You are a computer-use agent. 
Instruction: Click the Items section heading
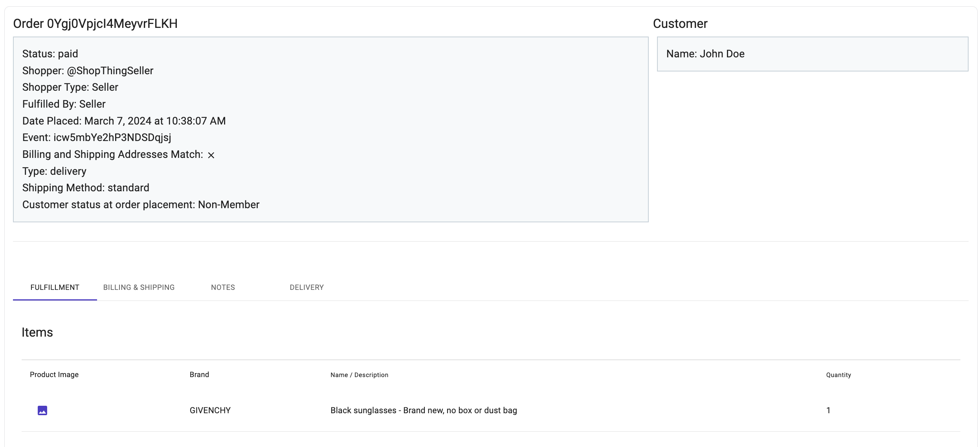click(x=37, y=332)
